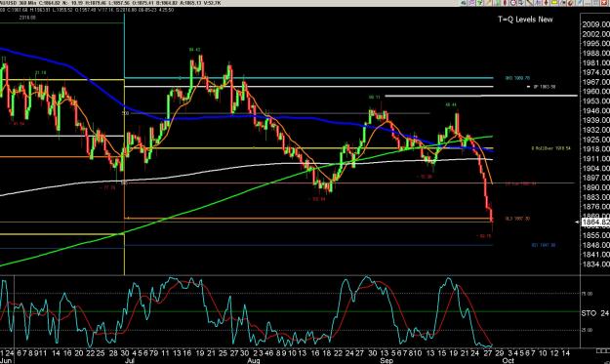The width and height of the screenshot is (610, 364).
Task: Click the 48.44 swing high label
Action: pos(451,105)
